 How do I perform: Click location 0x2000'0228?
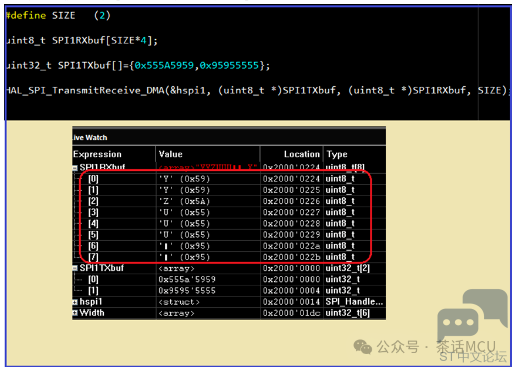click(291, 224)
